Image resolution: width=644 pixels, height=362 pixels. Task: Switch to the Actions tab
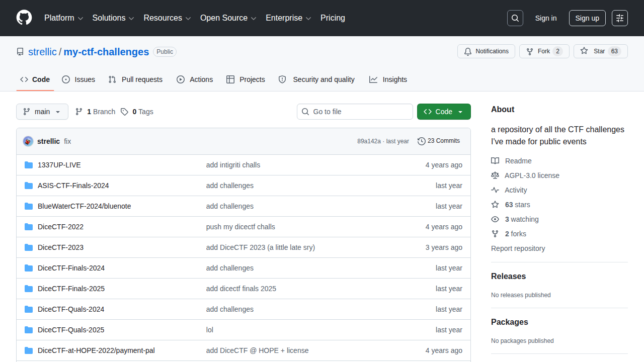tap(195, 79)
